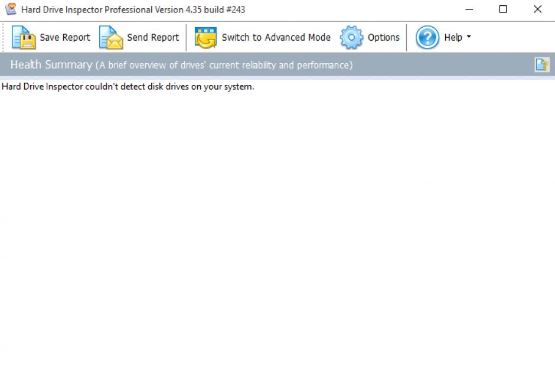
Task: Click the "couldn't detect disk drives" message
Action: click(128, 87)
